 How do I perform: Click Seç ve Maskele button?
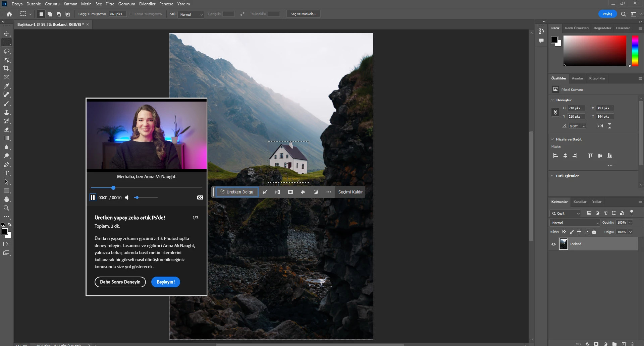(x=303, y=14)
